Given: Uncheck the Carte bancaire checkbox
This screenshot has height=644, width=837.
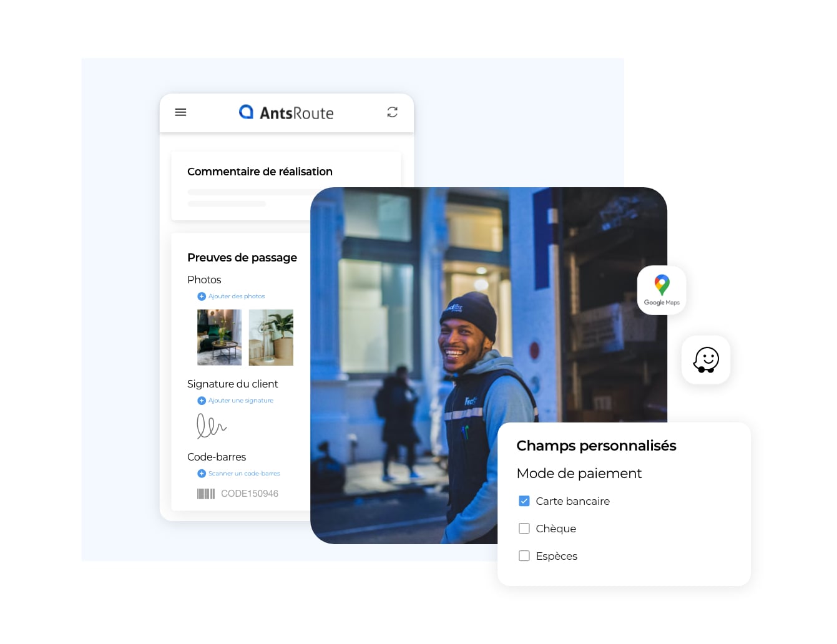Looking at the screenshot, I should (x=524, y=501).
